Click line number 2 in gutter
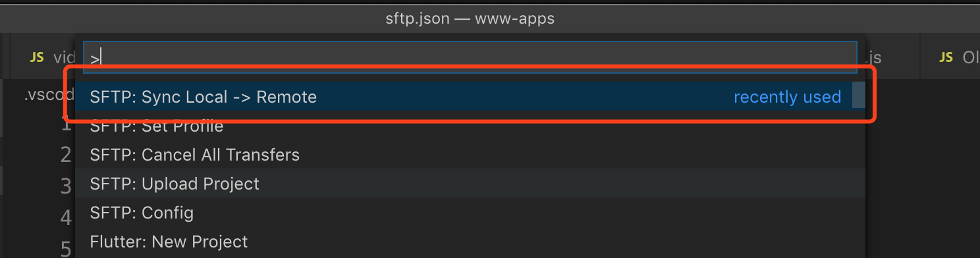Viewport: 980px width, 258px height. tap(65, 155)
